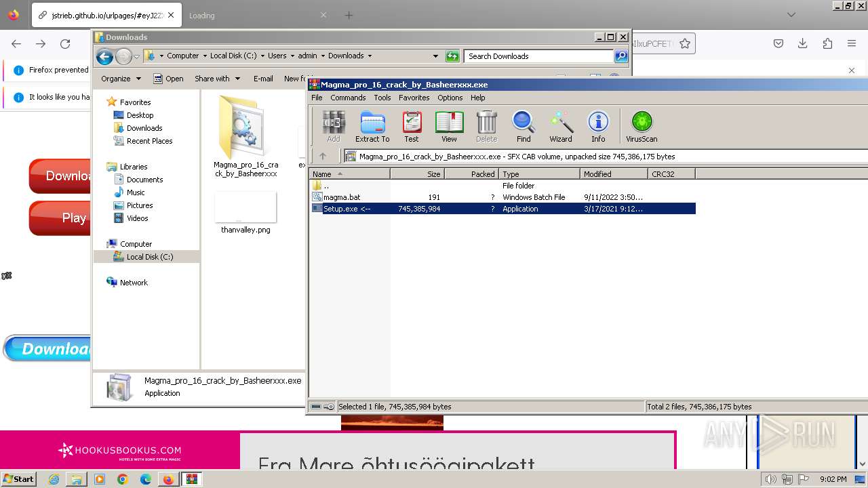Open Firefox application hamburger menu
The width and height of the screenshot is (868, 488).
[x=852, y=43]
